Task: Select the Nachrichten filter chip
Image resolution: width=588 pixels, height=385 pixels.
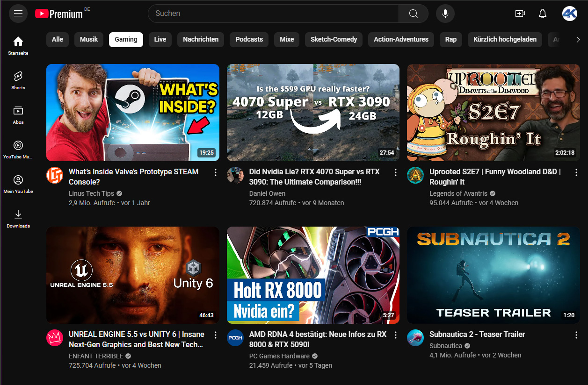Action: tap(201, 40)
